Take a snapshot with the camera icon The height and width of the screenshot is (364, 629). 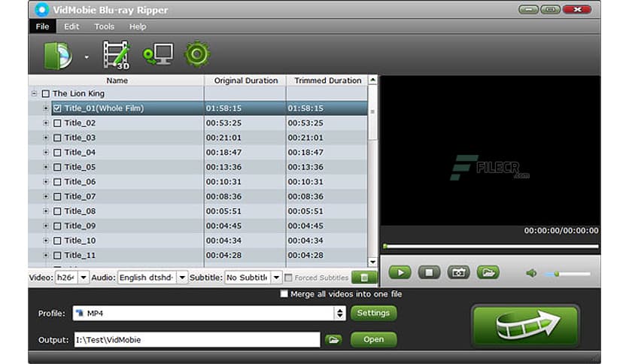coord(458,272)
